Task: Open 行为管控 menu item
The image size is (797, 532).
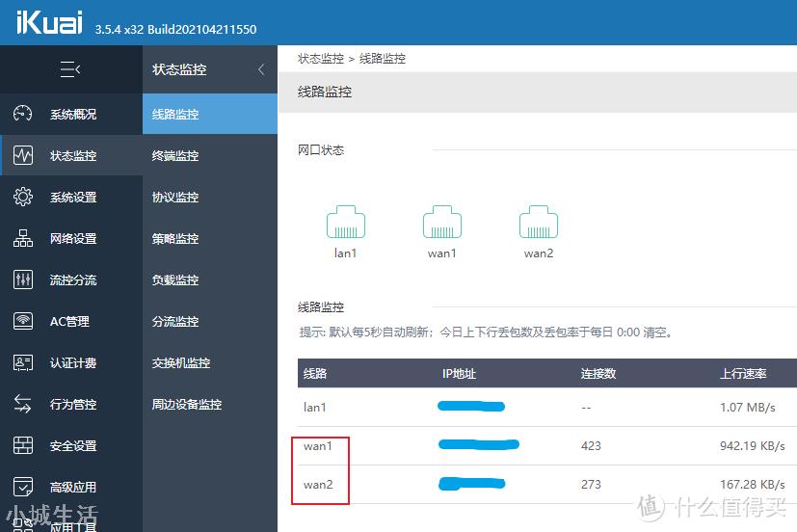Action: [x=73, y=405]
